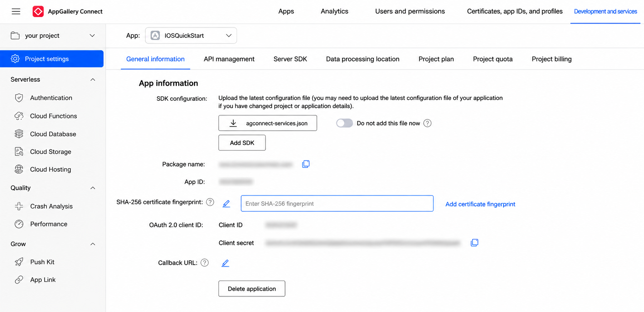Open Cloud Database in the sidebar
The height and width of the screenshot is (312, 644).
coord(53,134)
